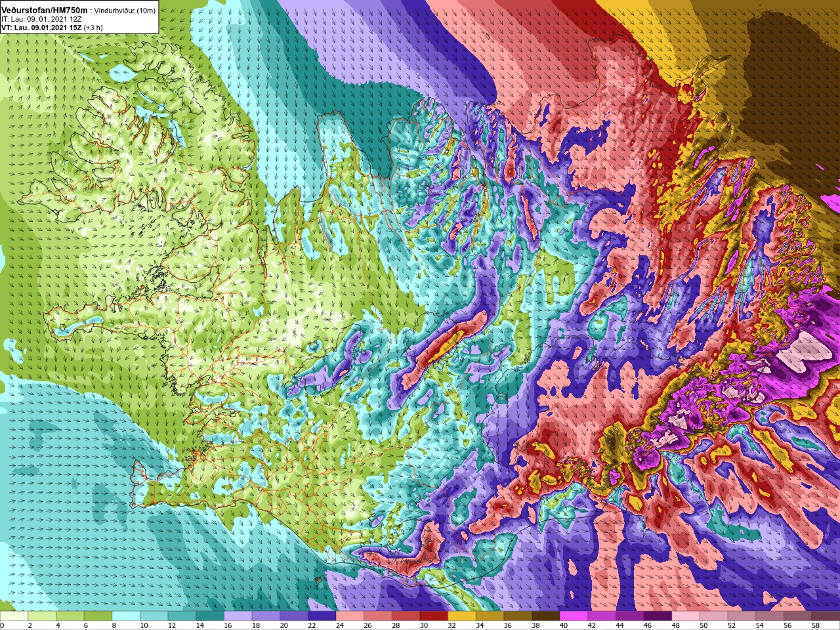The image size is (840, 630).
Task: Click the legend scale label '4'
Action: click(58, 626)
